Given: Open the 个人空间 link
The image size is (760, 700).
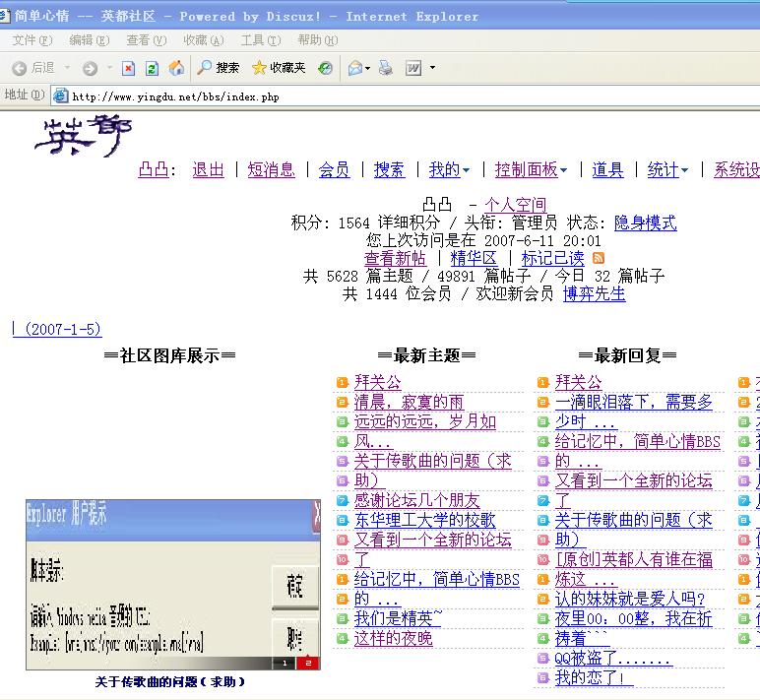Looking at the screenshot, I should pyautogui.click(x=515, y=205).
